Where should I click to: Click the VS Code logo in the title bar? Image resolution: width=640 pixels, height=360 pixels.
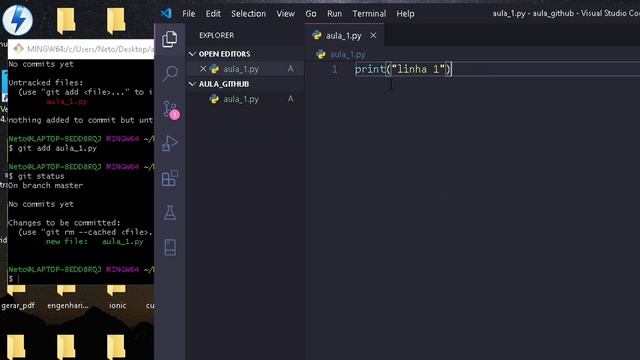coord(166,13)
